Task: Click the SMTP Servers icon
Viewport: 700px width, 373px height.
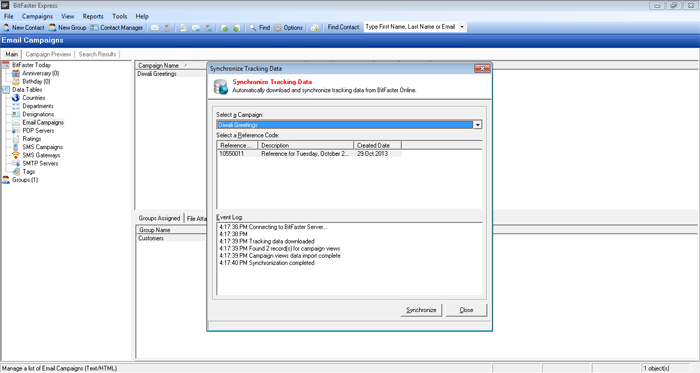Action: [16, 163]
